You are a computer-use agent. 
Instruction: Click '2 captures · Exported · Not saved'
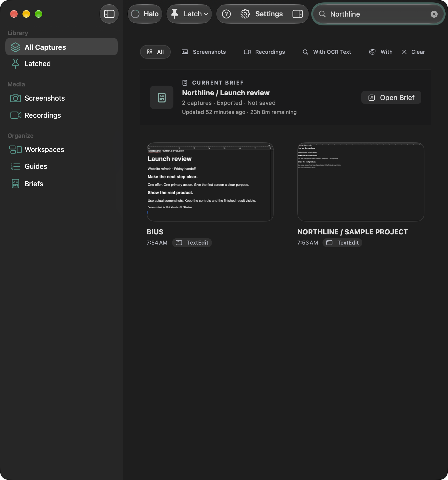[x=229, y=103]
